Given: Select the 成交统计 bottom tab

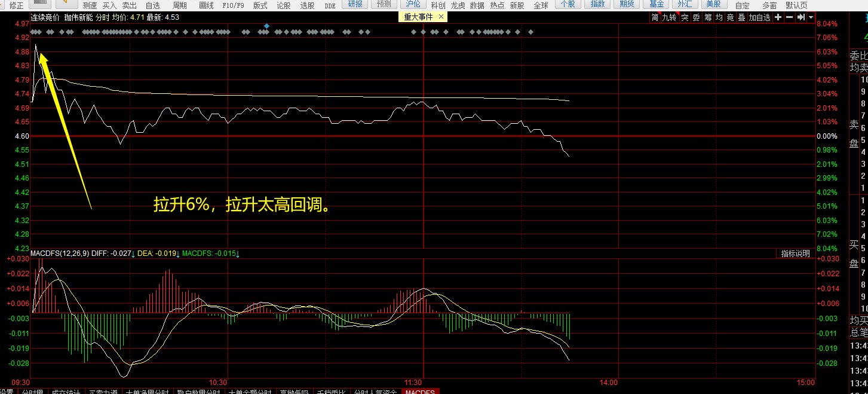Looking at the screenshot, I should [x=66, y=392].
